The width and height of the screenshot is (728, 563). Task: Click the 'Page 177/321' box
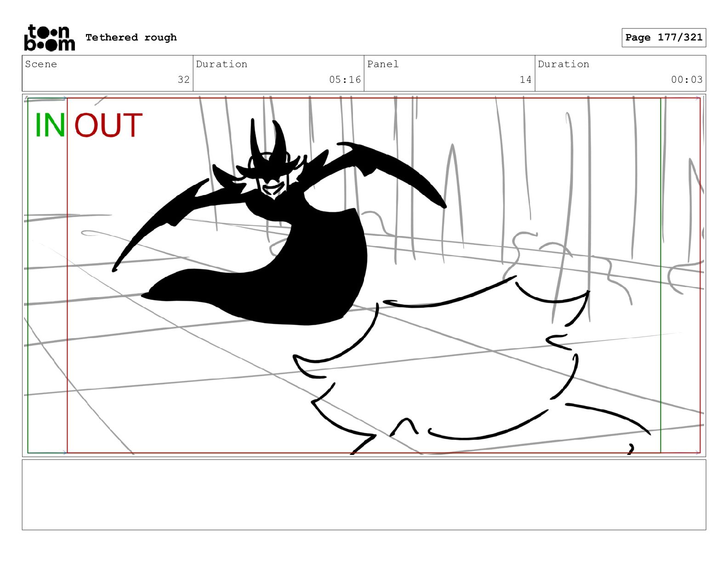click(x=664, y=38)
